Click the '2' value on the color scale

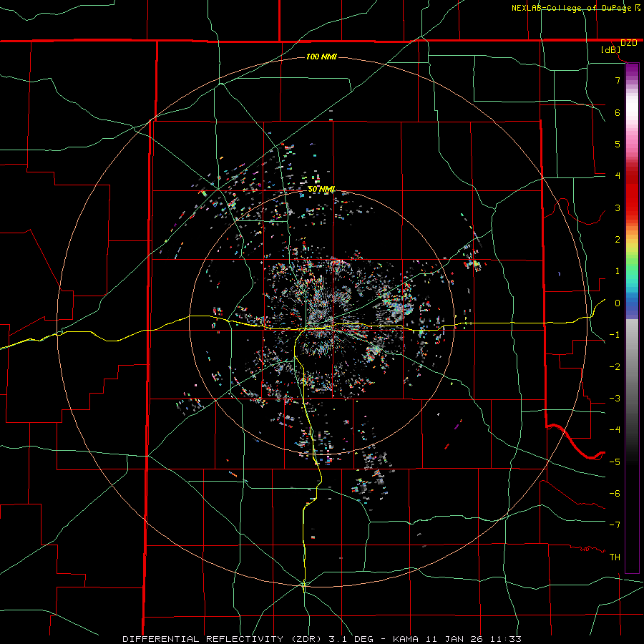point(618,240)
